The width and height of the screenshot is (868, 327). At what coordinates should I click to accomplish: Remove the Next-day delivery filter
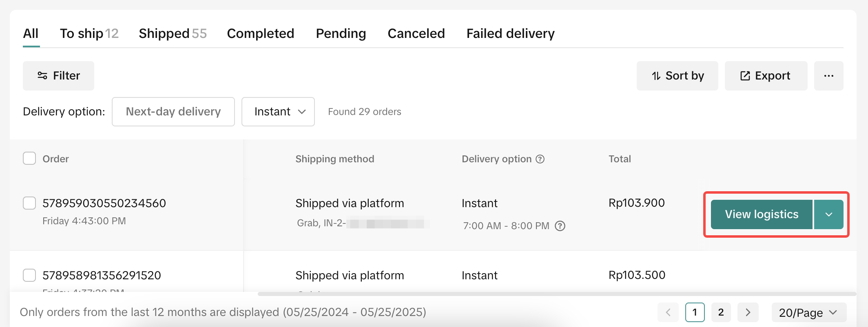[x=173, y=111]
